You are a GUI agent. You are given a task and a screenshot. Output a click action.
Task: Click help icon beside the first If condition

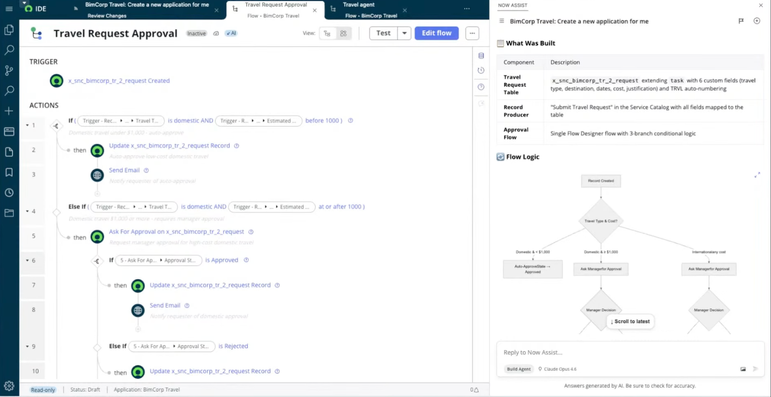(x=351, y=121)
